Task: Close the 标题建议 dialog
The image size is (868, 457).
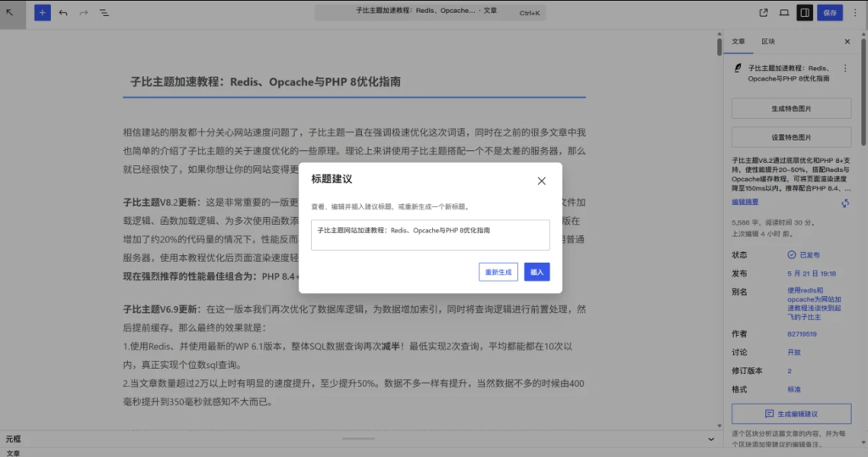Action: [x=542, y=181]
